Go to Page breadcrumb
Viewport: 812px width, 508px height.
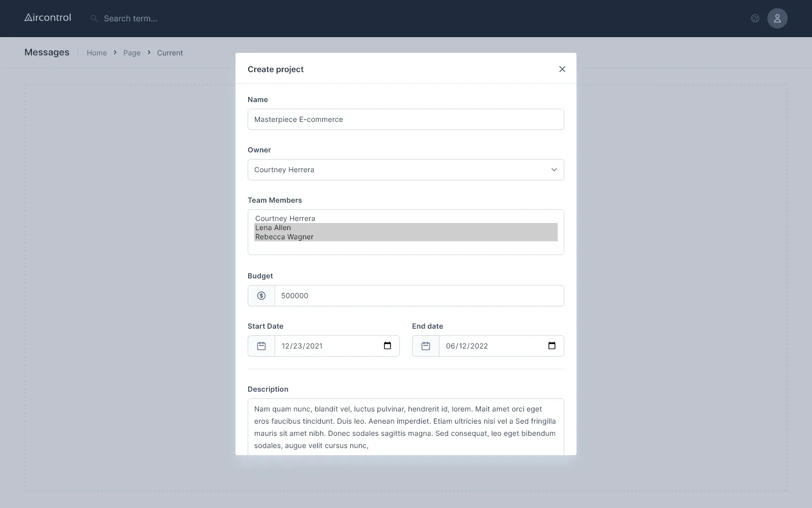(x=132, y=53)
